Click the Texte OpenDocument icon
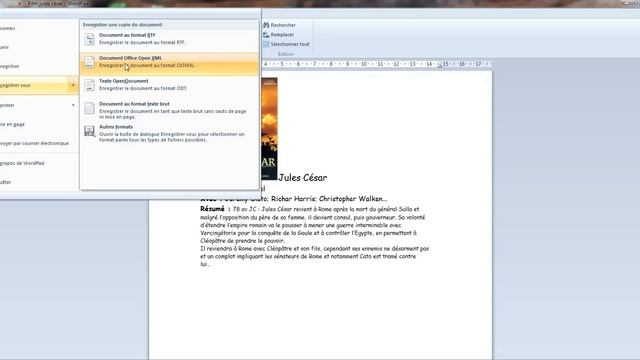The image size is (640, 360). coord(89,85)
